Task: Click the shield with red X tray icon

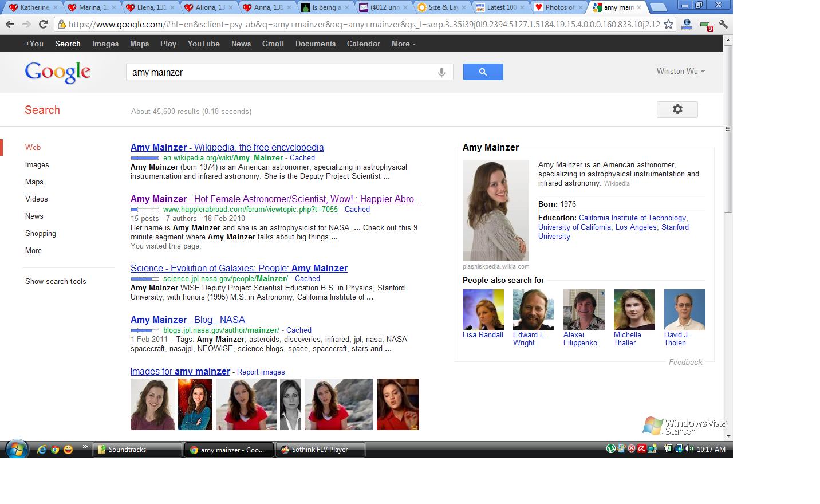Action: (632, 449)
